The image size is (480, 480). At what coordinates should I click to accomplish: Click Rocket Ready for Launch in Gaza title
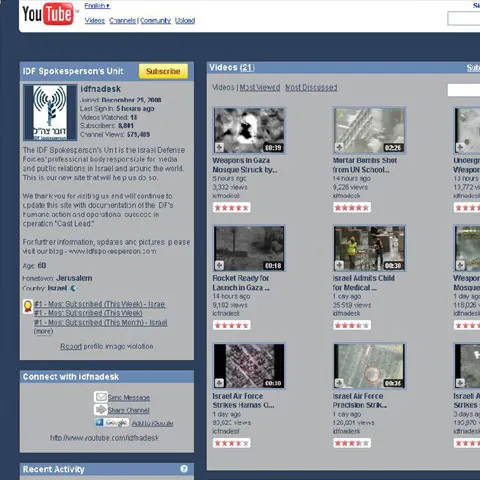[x=241, y=283]
